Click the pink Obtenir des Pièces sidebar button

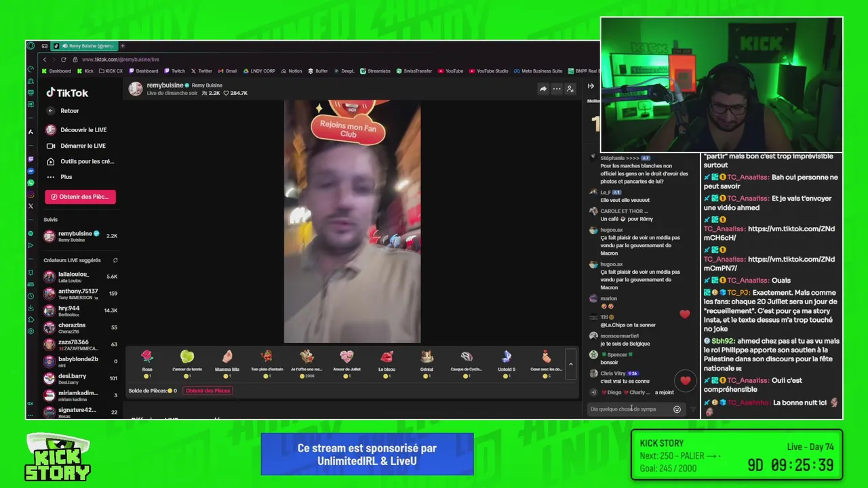(80, 197)
